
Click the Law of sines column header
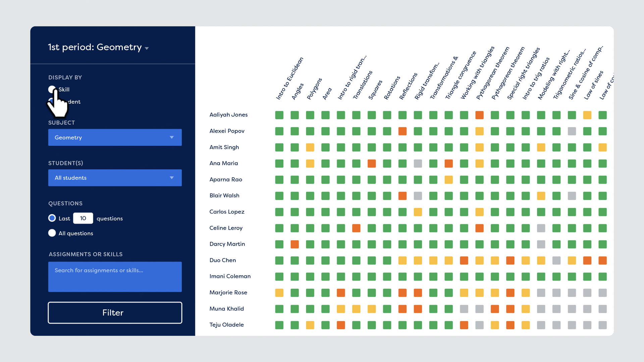pos(593,85)
